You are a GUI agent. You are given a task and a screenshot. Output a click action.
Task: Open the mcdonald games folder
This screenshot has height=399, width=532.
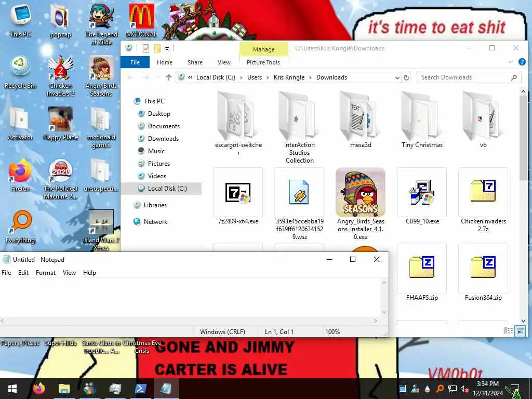point(101,128)
